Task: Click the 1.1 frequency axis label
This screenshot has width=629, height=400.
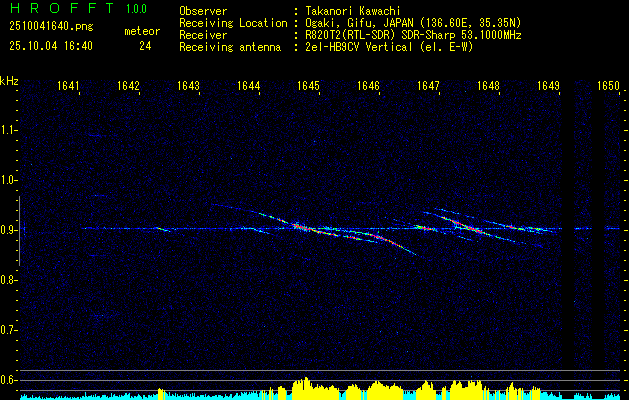Action: pyautogui.click(x=10, y=130)
